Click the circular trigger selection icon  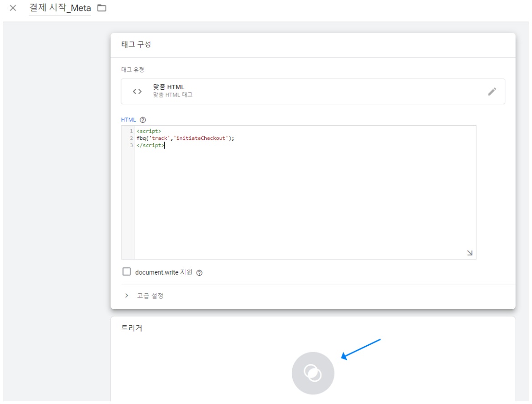[x=313, y=373]
